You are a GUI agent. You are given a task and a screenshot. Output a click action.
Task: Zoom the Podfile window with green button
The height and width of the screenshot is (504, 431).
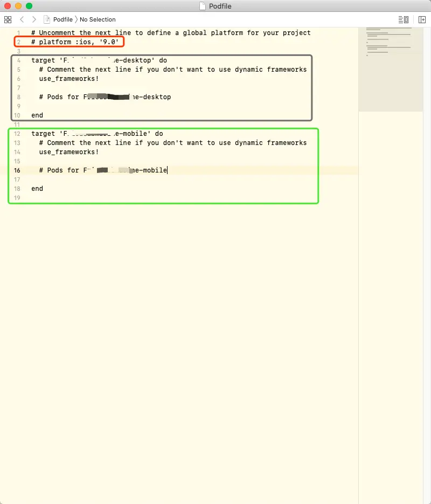[x=29, y=6]
